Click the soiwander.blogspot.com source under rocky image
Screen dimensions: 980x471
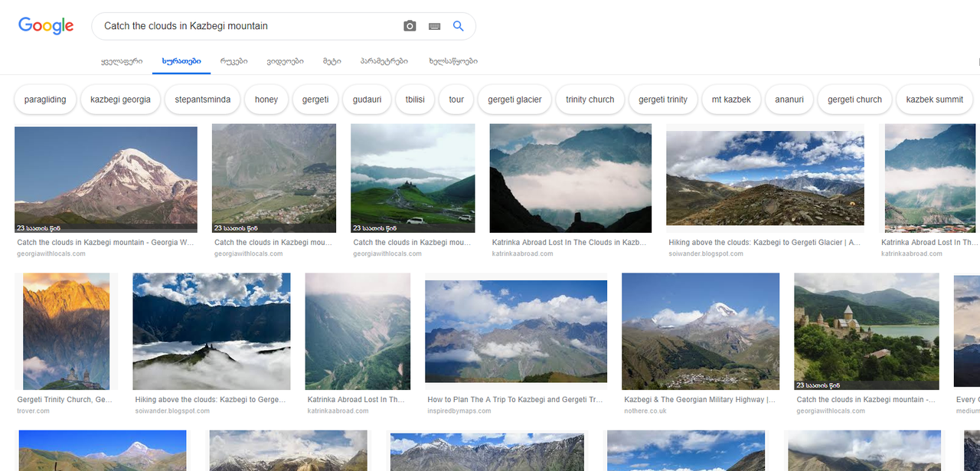[706, 254]
